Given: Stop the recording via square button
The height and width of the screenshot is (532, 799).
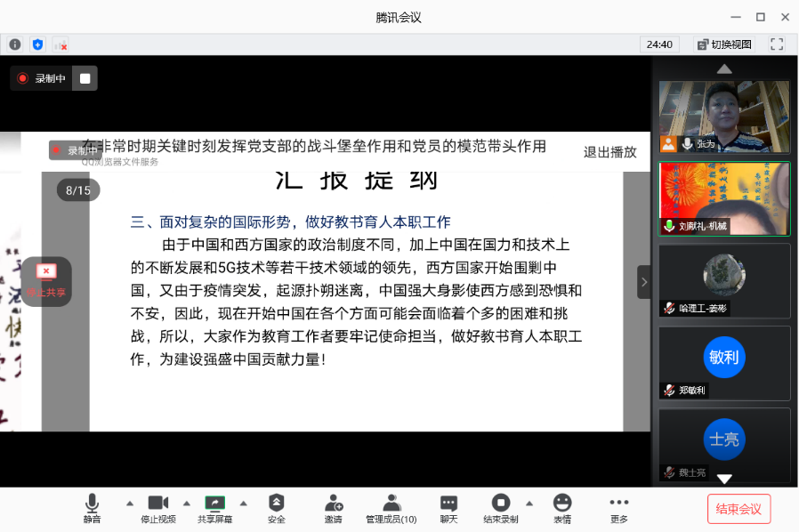Looking at the screenshot, I should point(85,78).
